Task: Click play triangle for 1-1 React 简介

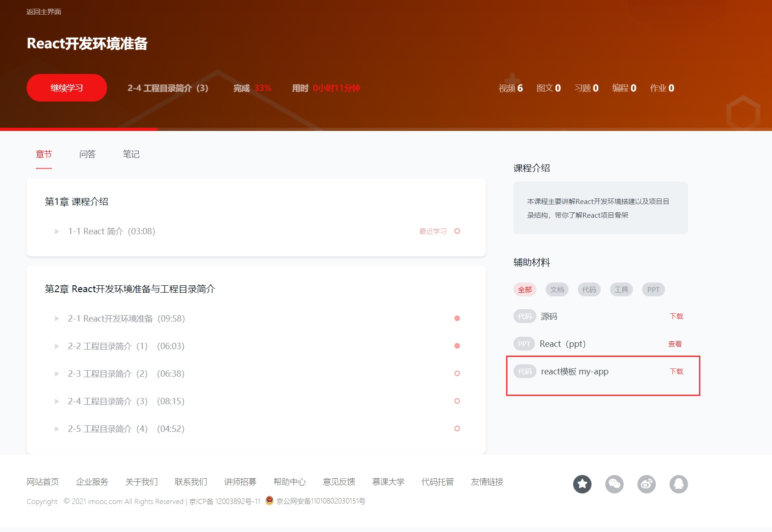Action: click(57, 231)
